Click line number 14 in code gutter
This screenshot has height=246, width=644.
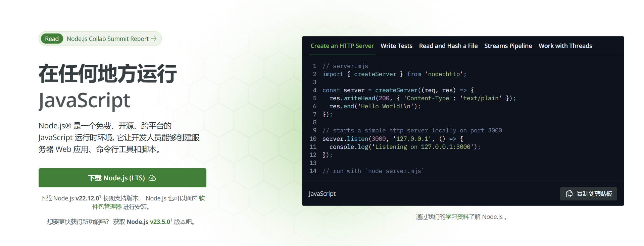313,171
